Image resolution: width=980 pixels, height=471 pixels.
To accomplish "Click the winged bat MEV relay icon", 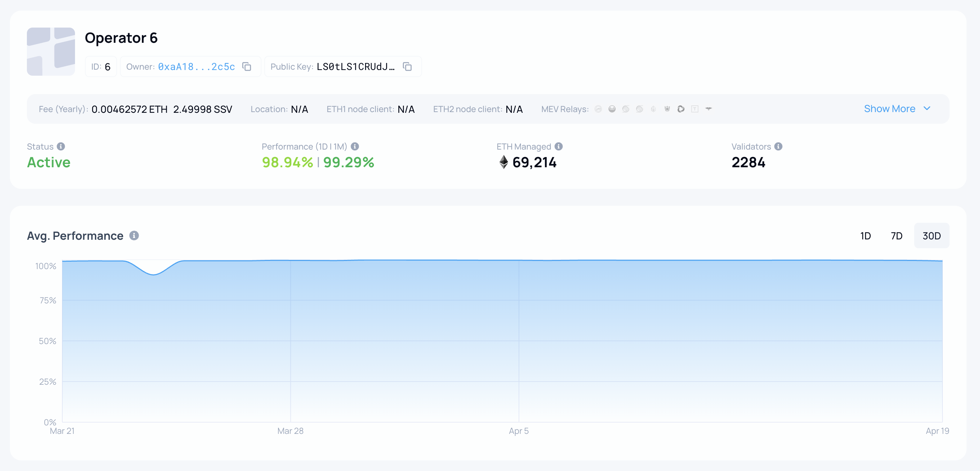I will 708,109.
